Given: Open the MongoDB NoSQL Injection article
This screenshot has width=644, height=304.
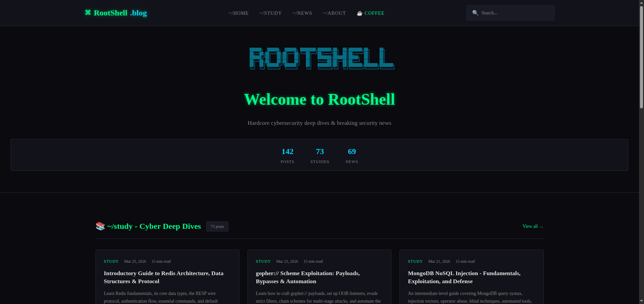Looking at the screenshot, I should (x=464, y=277).
